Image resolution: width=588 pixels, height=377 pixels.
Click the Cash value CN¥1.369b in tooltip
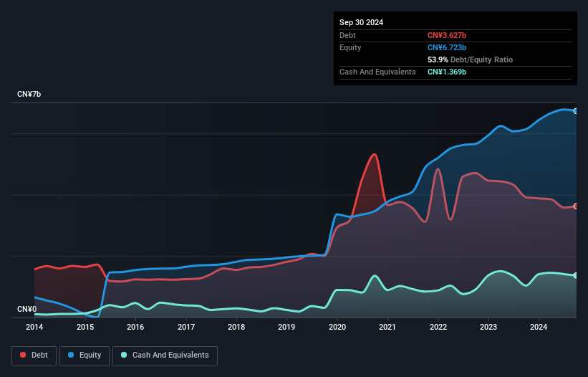pos(447,72)
